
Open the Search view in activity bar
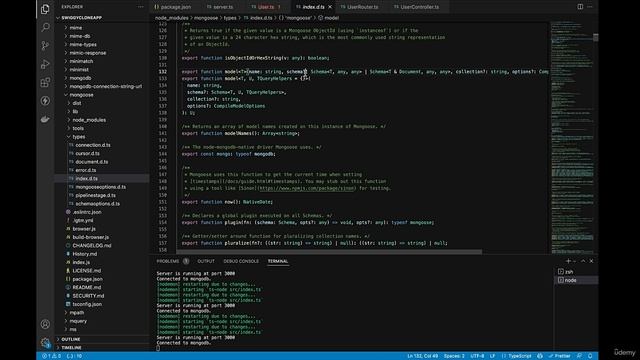pyautogui.click(x=45, y=27)
